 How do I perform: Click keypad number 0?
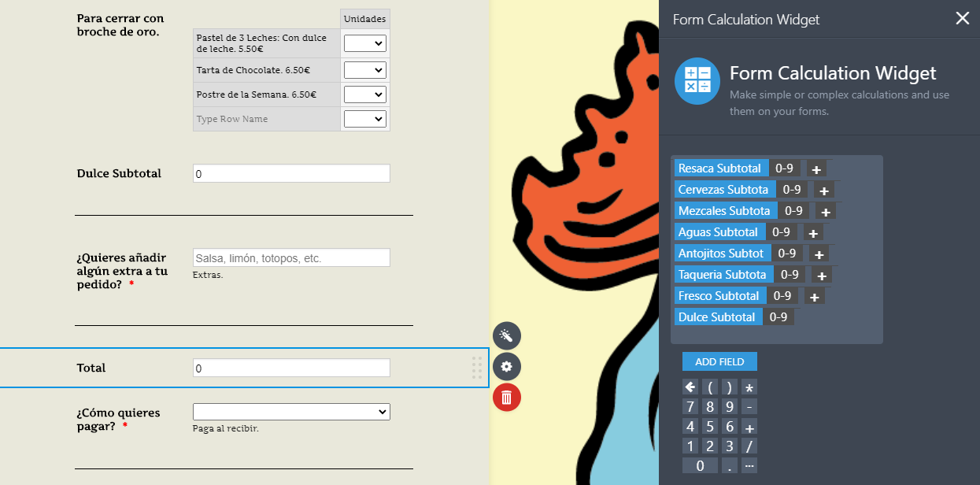(701, 465)
